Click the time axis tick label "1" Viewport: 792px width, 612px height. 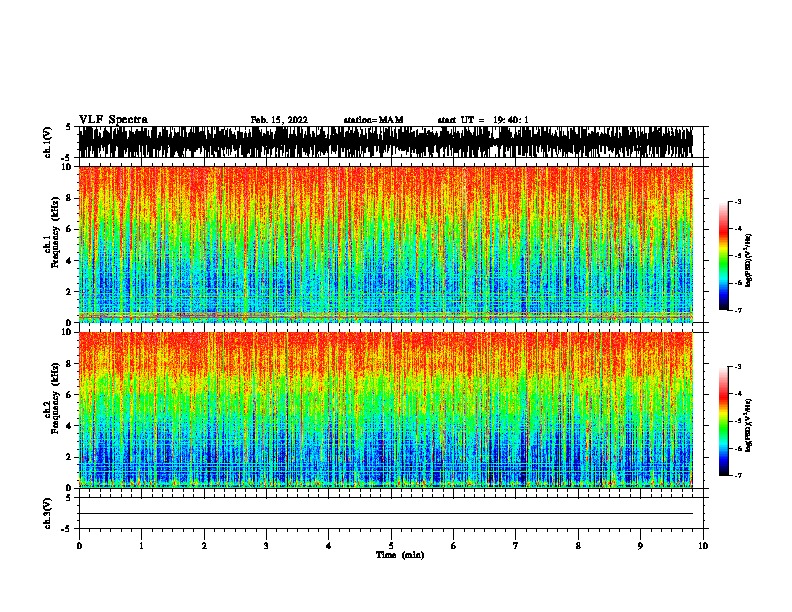point(141,546)
